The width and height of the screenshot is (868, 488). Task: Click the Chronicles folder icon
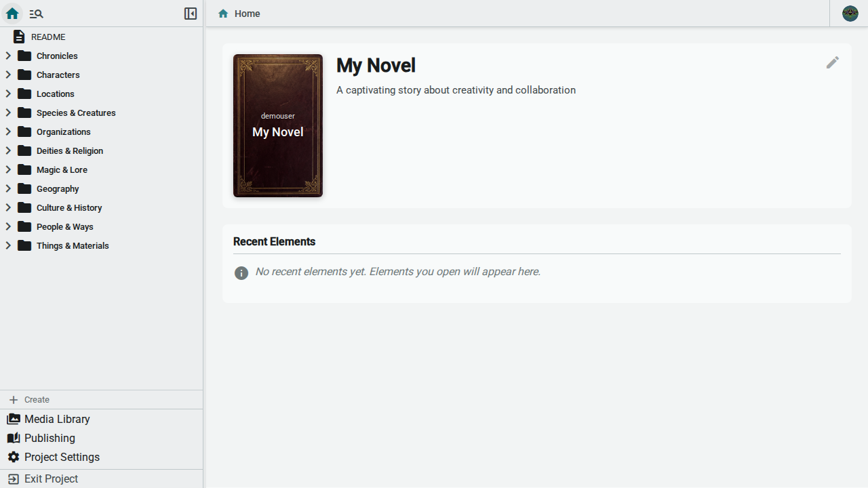click(x=24, y=56)
